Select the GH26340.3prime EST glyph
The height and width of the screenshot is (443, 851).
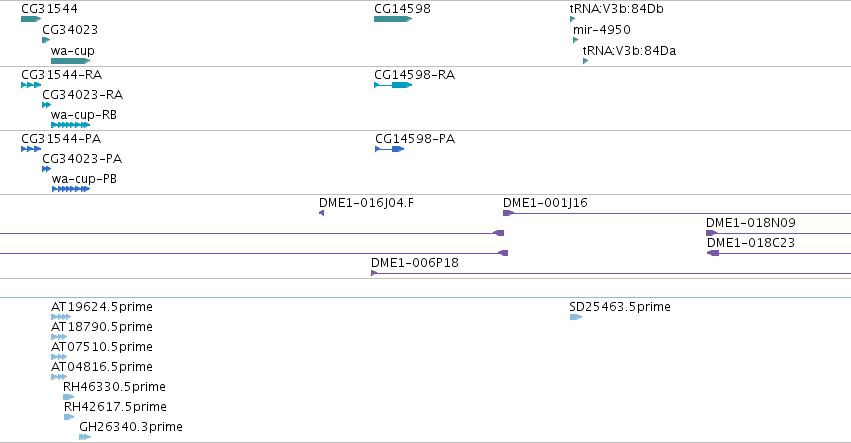coord(85,437)
